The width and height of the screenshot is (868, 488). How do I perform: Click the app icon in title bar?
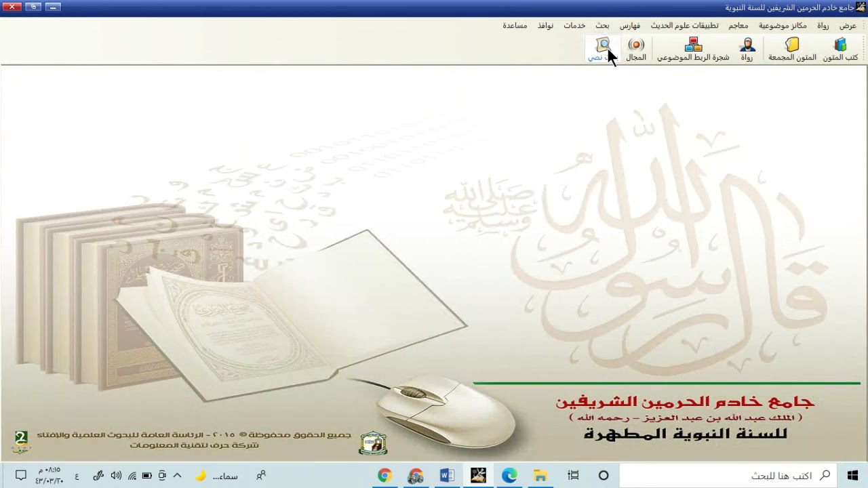861,7
